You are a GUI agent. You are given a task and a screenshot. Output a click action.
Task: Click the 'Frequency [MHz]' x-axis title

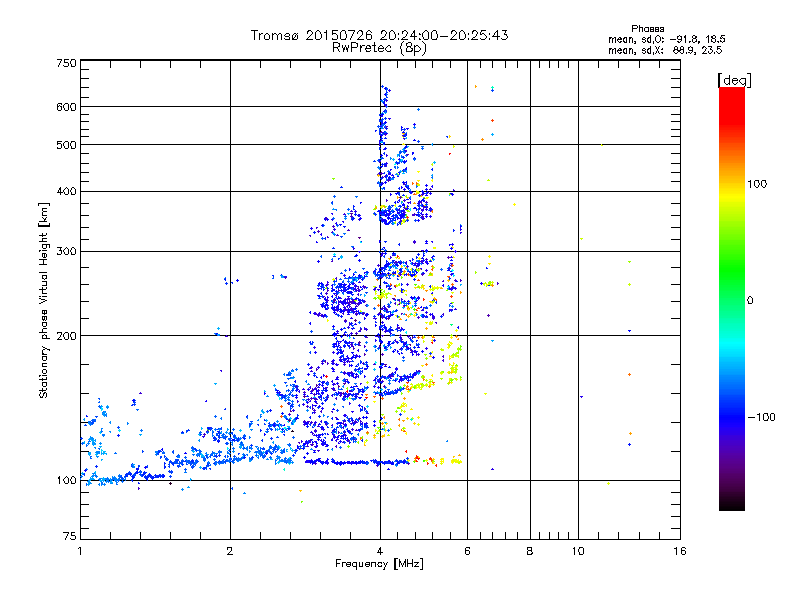coord(379,564)
